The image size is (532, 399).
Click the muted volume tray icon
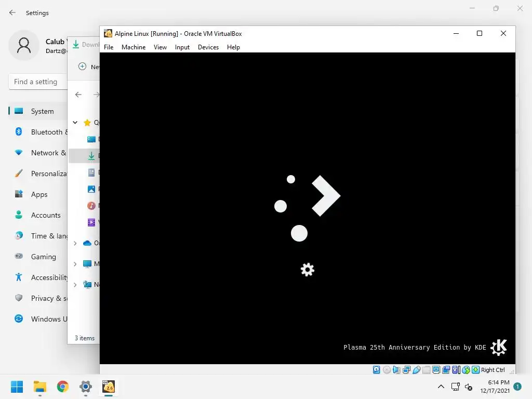coord(469,387)
